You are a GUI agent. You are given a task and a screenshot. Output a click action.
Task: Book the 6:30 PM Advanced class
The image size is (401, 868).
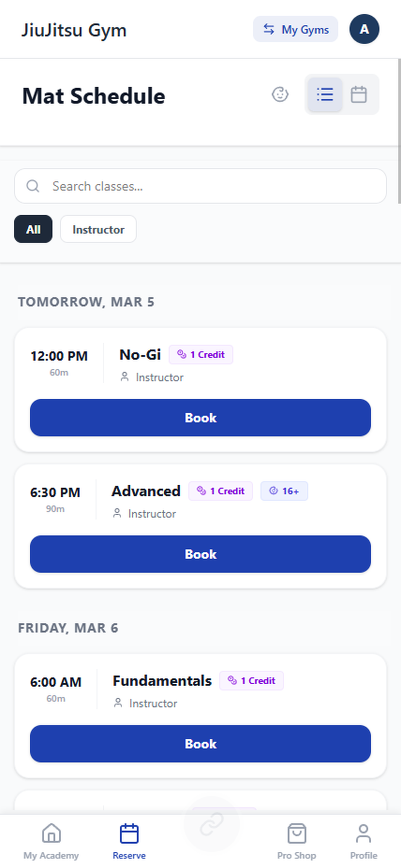click(x=200, y=554)
